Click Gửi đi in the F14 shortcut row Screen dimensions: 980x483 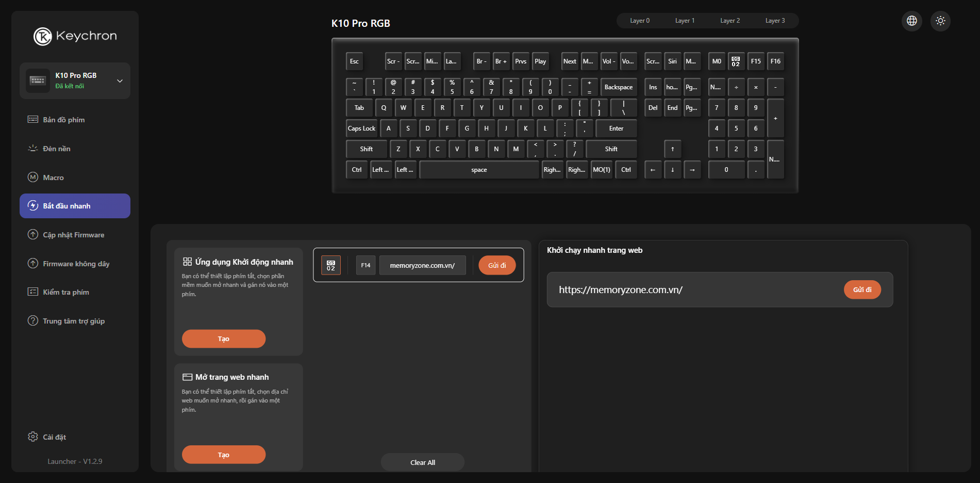497,265
